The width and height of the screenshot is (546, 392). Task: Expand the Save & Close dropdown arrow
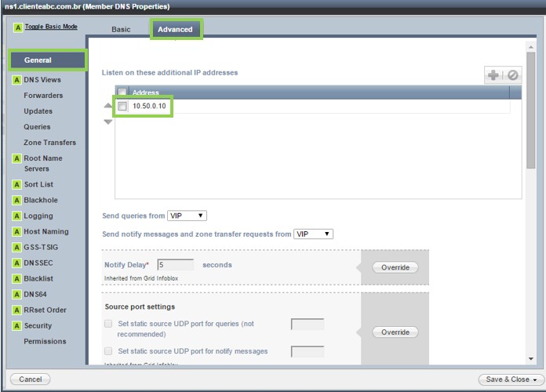534,379
